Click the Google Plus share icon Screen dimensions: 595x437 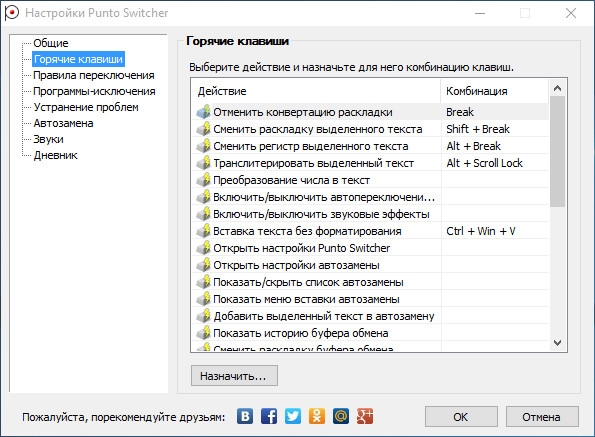point(365,417)
